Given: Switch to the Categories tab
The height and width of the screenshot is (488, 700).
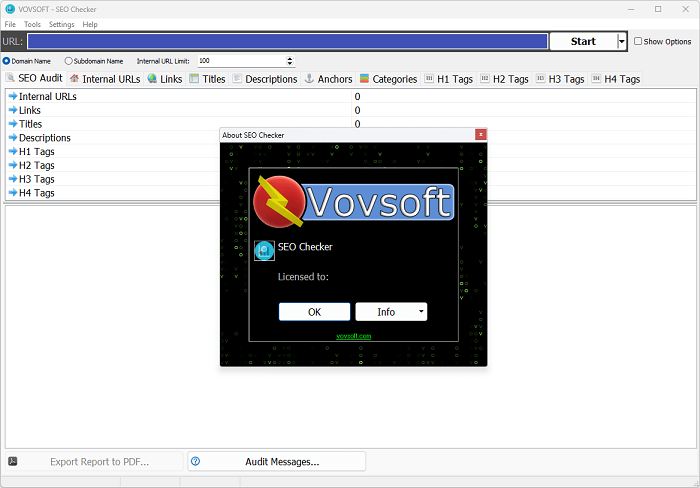Looking at the screenshot, I should 388,79.
